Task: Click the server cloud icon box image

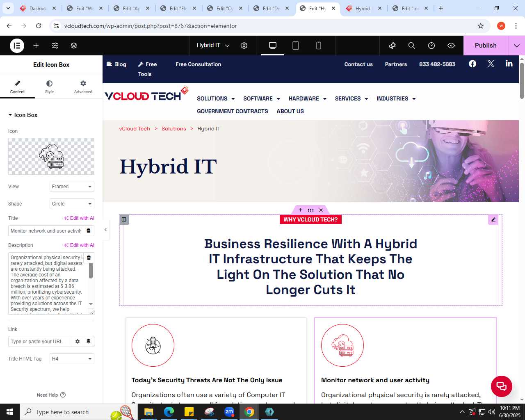Action: point(342,345)
